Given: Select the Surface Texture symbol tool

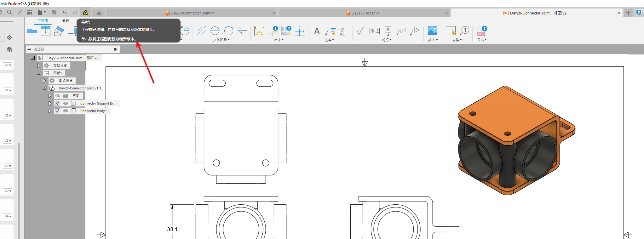Looking at the screenshot, I should (361, 31).
